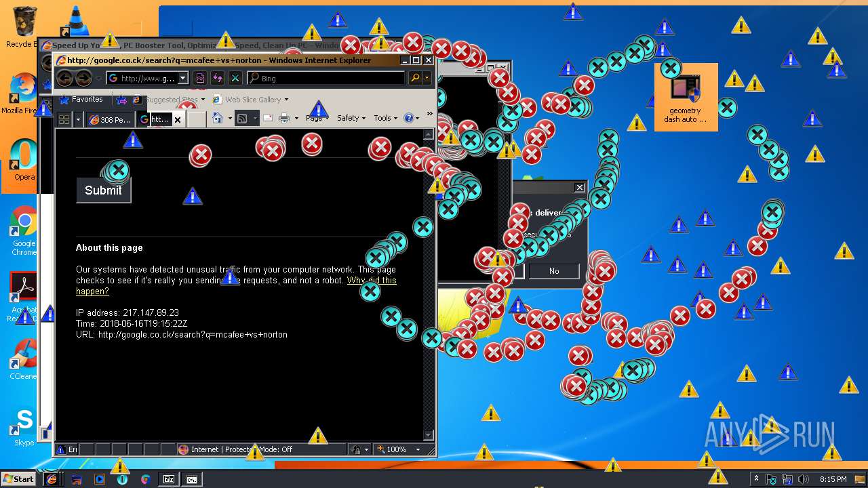The image size is (868, 488).
Task: Open the Opera desktop shortcut
Action: pyautogui.click(x=24, y=159)
